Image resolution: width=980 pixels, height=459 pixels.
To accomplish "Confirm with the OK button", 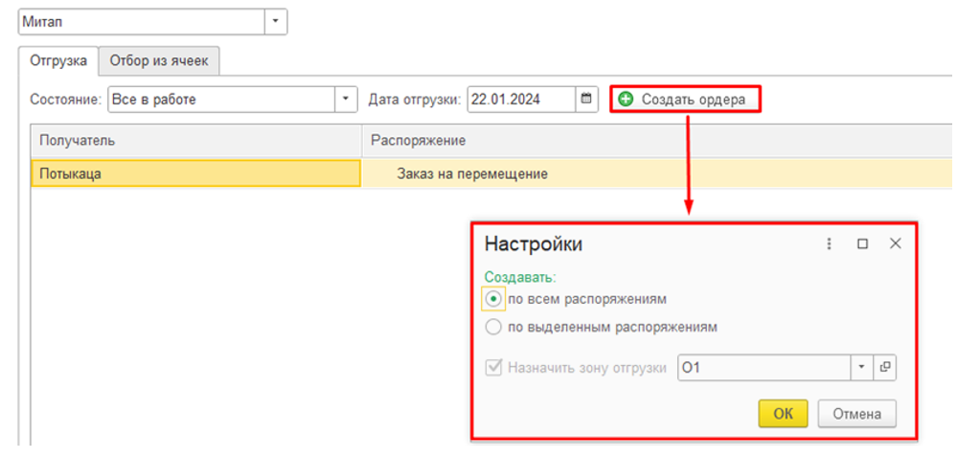I will [x=783, y=414].
